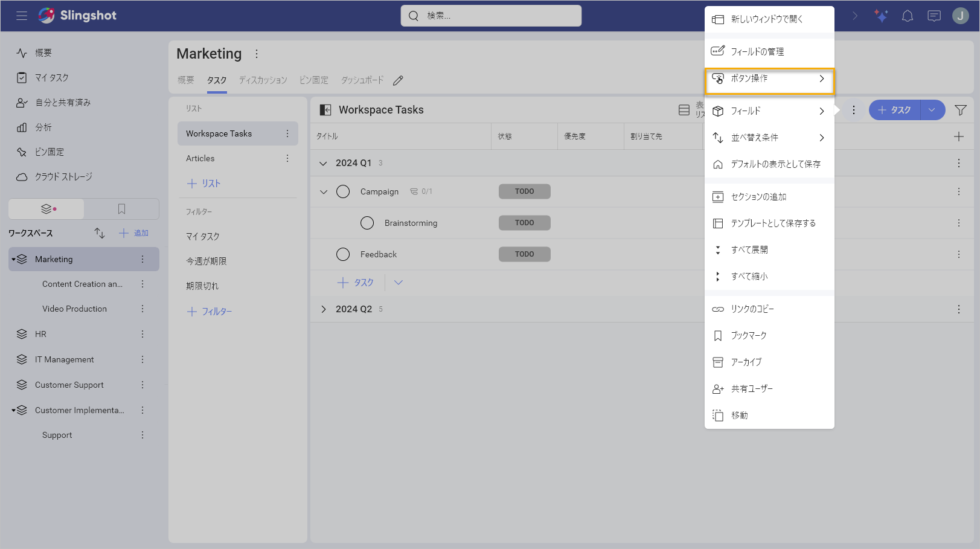
Task: Select すべて展開 menu item
Action: point(769,250)
